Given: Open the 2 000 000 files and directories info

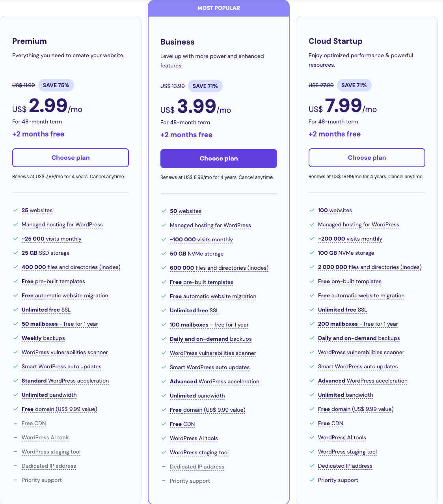Looking at the screenshot, I should [x=370, y=267].
